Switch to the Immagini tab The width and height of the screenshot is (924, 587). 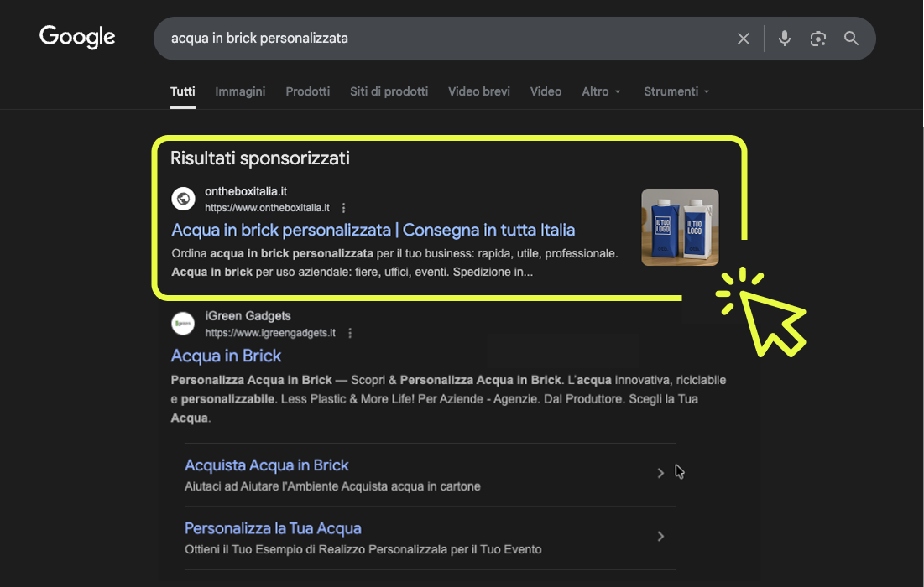point(240,92)
